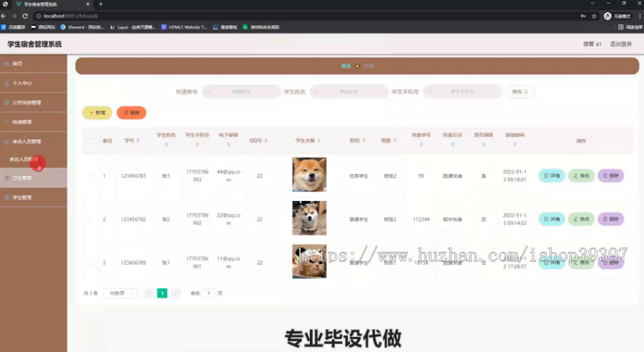Click the 退出登录 link

[x=620, y=44]
